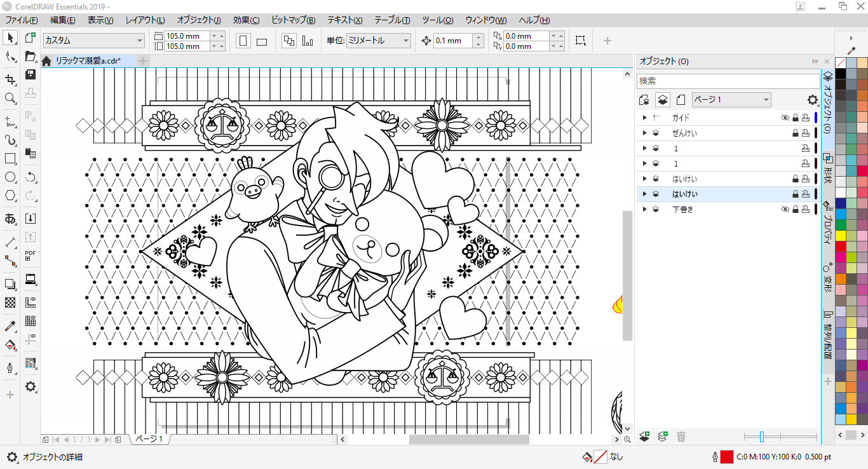Viewport: 868px width, 469px height.
Task: Add a new master layer in Objects panel
Action: coord(663,437)
